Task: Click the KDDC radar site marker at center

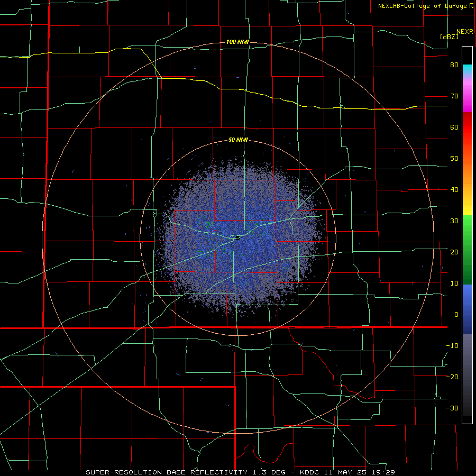Action: point(237,237)
